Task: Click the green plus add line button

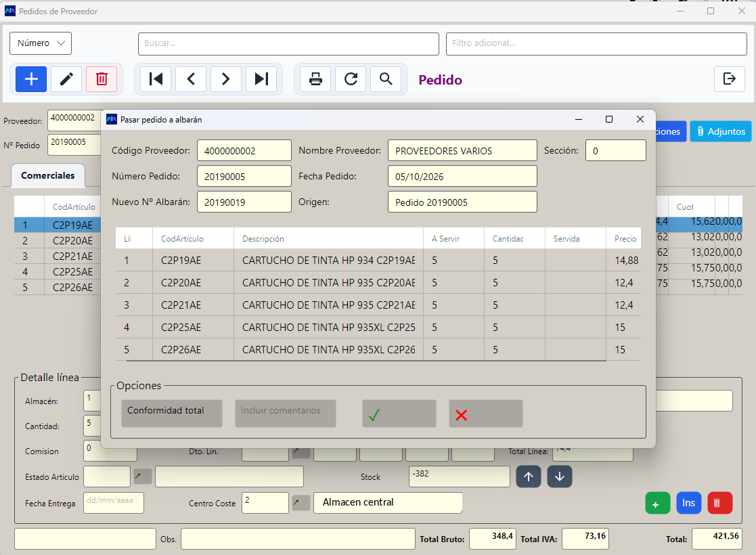Action: 658,503
